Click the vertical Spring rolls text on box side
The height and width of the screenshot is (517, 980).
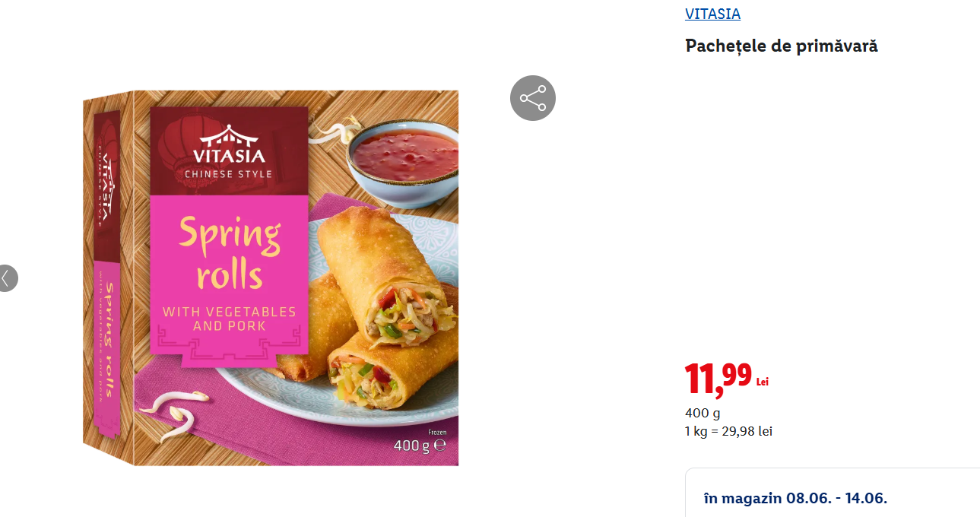click(x=108, y=340)
